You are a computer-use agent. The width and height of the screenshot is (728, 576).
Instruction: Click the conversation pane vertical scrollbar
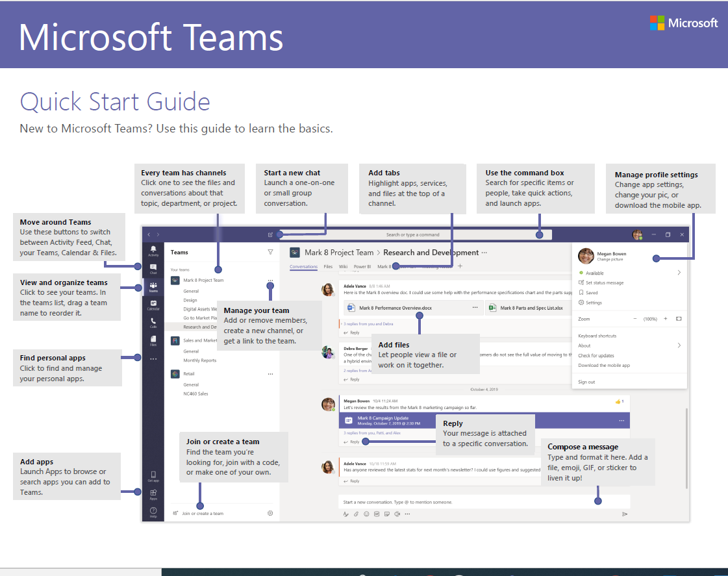point(686,448)
